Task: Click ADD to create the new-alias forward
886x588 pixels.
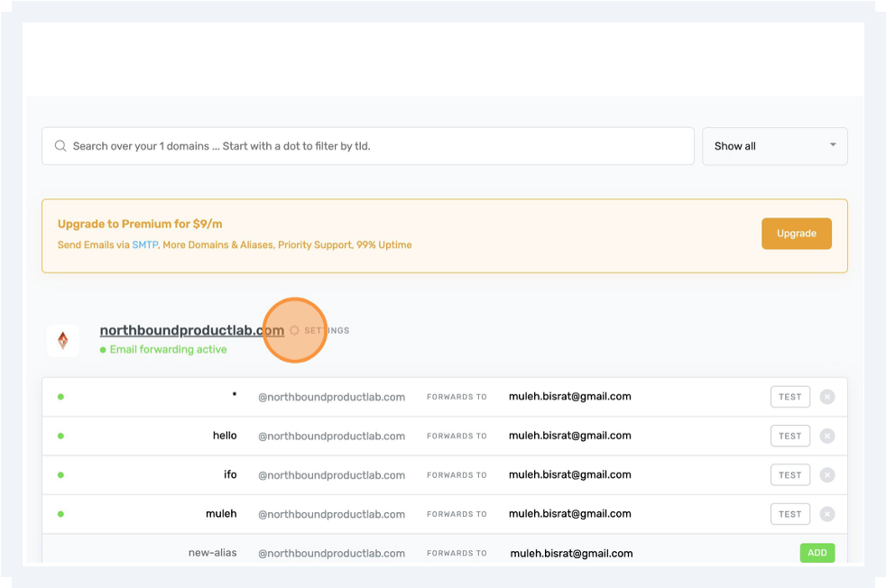Action: coord(817,553)
